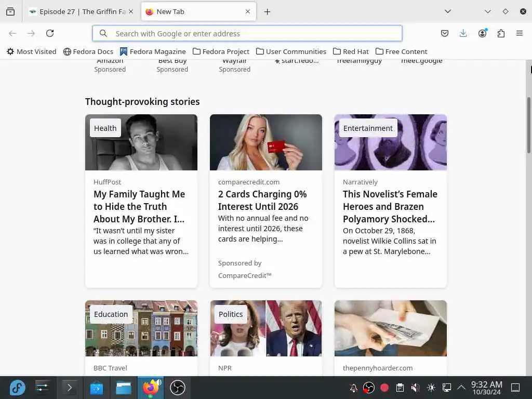Image resolution: width=532 pixels, height=399 pixels.
Task: Open the Fedora application launcher
Action: coord(17,388)
